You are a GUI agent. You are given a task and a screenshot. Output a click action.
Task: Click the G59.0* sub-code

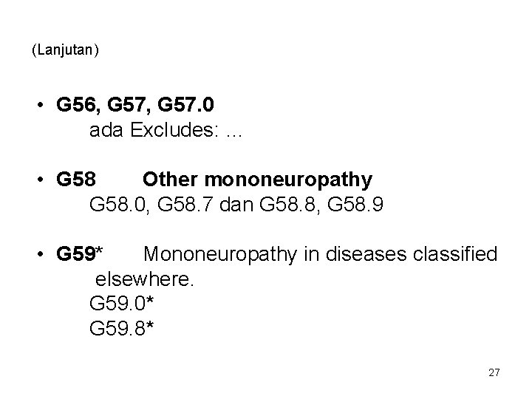click(x=121, y=303)
